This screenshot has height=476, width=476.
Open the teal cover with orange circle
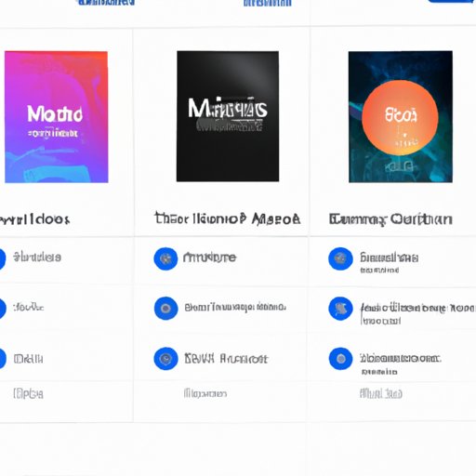point(401,116)
